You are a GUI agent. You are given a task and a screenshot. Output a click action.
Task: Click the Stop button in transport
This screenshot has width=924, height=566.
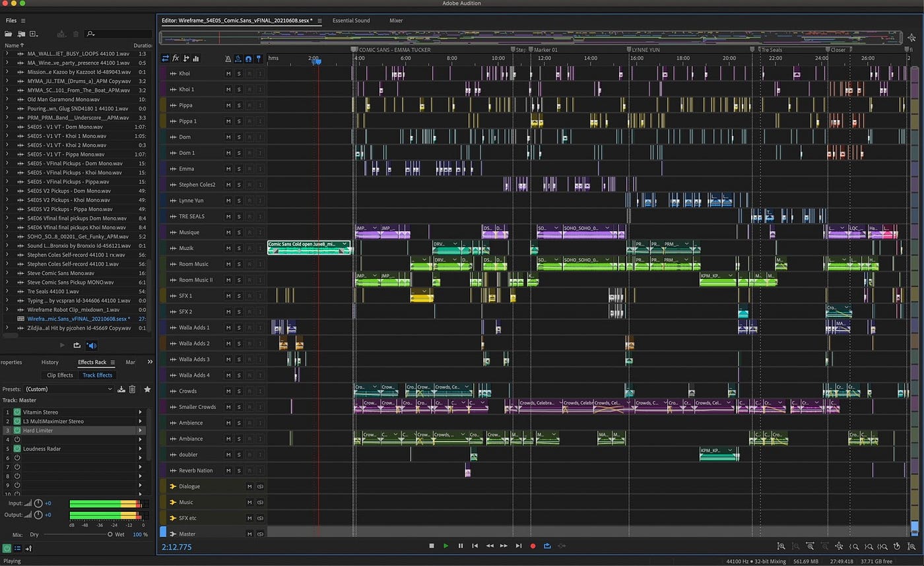[432, 546]
